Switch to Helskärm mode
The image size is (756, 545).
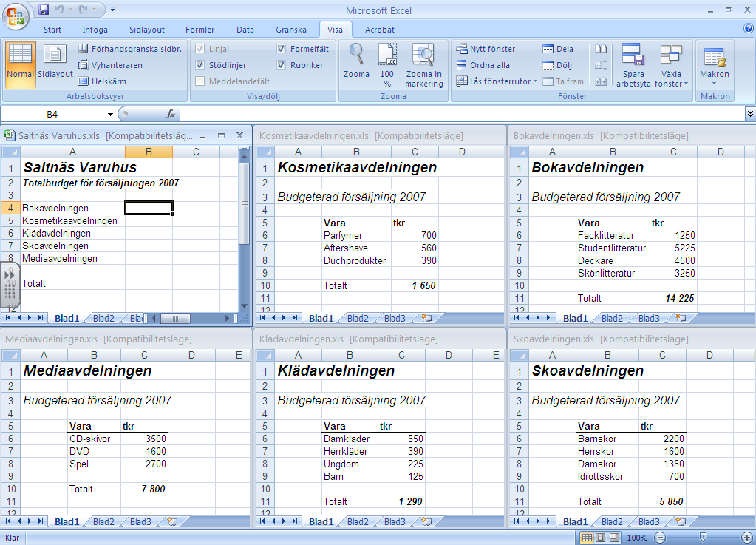(102, 81)
